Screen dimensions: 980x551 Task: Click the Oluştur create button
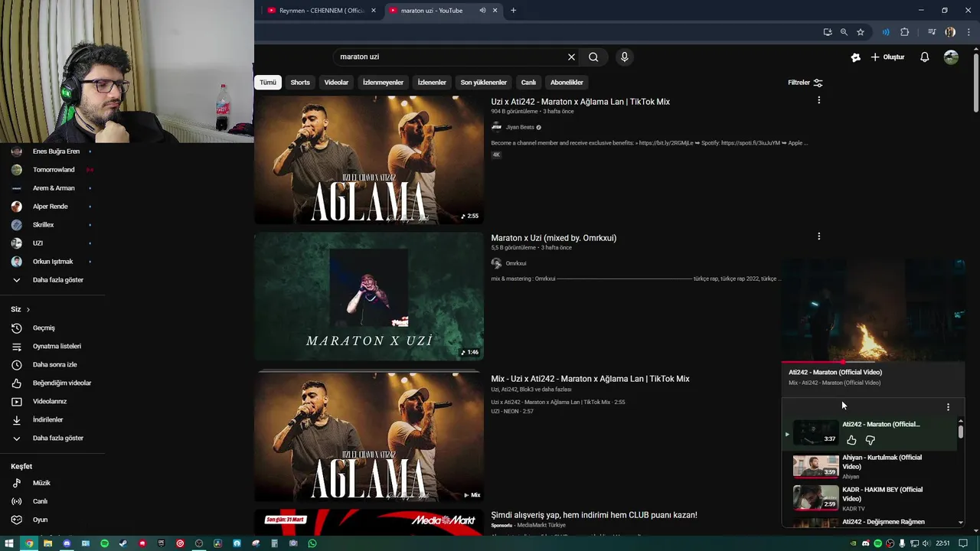(888, 57)
